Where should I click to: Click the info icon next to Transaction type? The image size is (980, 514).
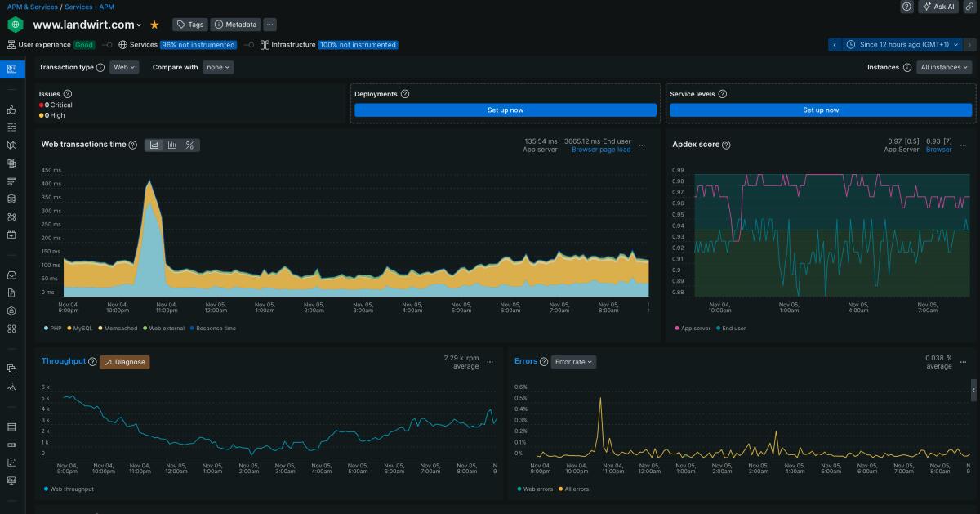click(x=100, y=68)
